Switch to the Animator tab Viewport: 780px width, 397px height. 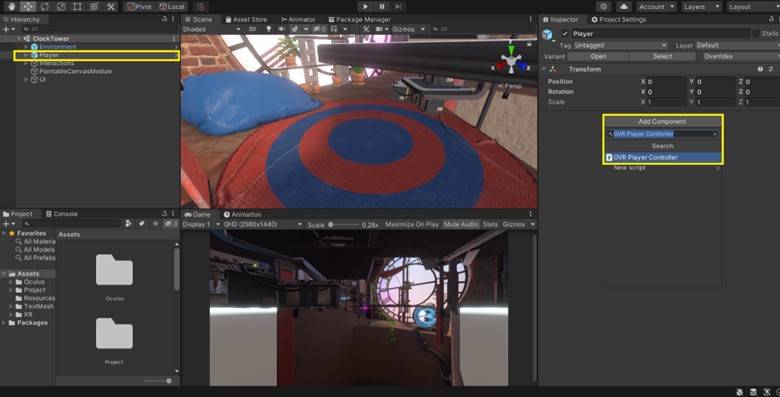tap(298, 19)
